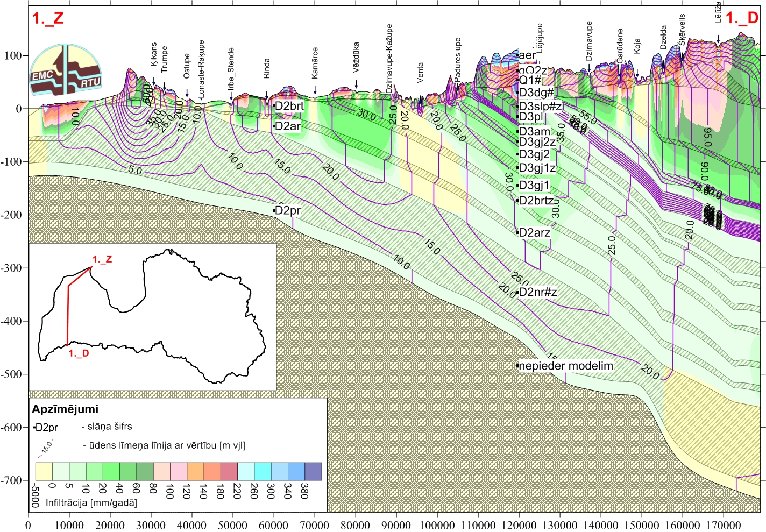Screen dimensions: 766x532
Task: Click the Apzīmējumi legend title
Action: pos(65,409)
